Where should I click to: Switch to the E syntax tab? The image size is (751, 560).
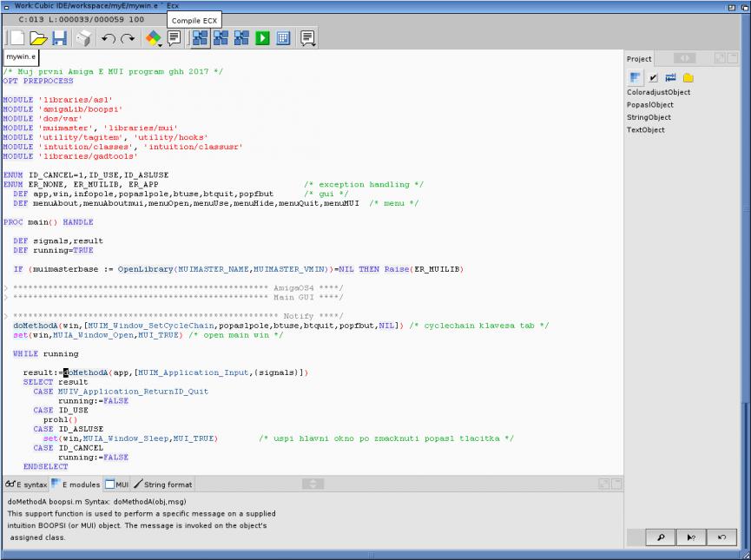click(26, 484)
